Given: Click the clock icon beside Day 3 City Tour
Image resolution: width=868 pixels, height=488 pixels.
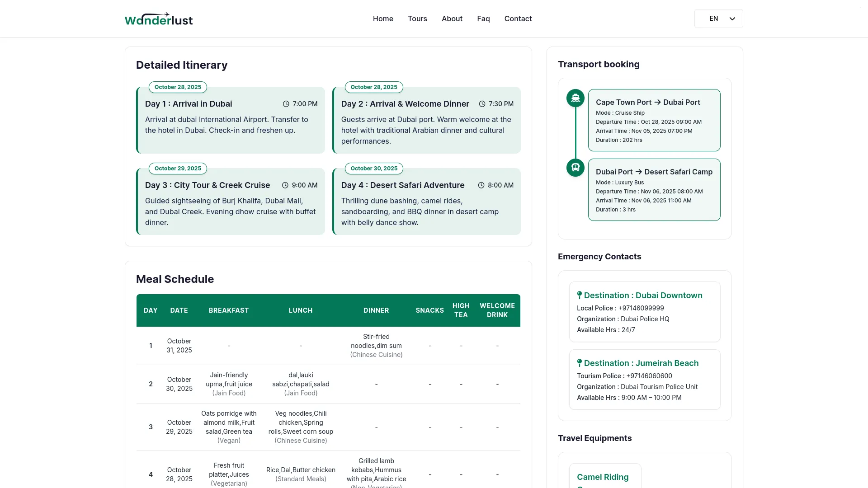Looking at the screenshot, I should tap(285, 185).
